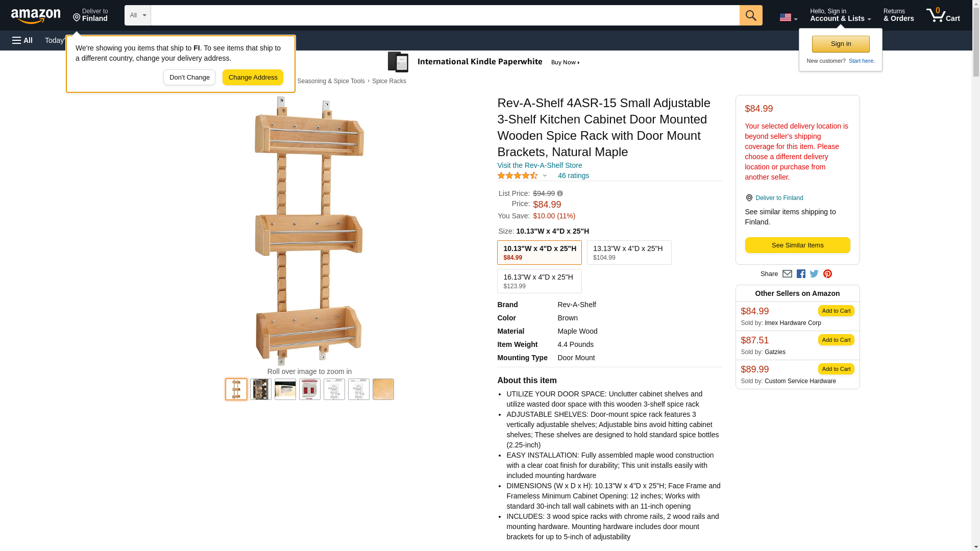Select size 10.13"W x 4"D x 25"H

pos(539,253)
